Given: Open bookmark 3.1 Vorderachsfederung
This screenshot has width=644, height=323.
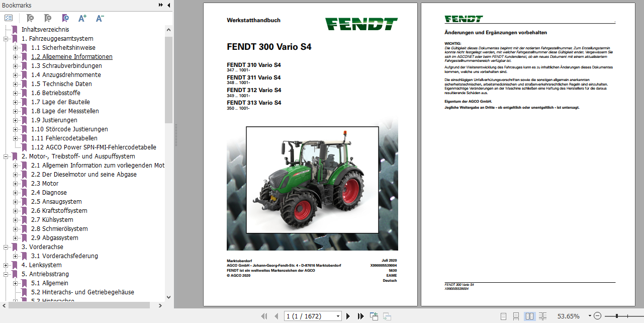Looking at the screenshot, I should [64, 256].
